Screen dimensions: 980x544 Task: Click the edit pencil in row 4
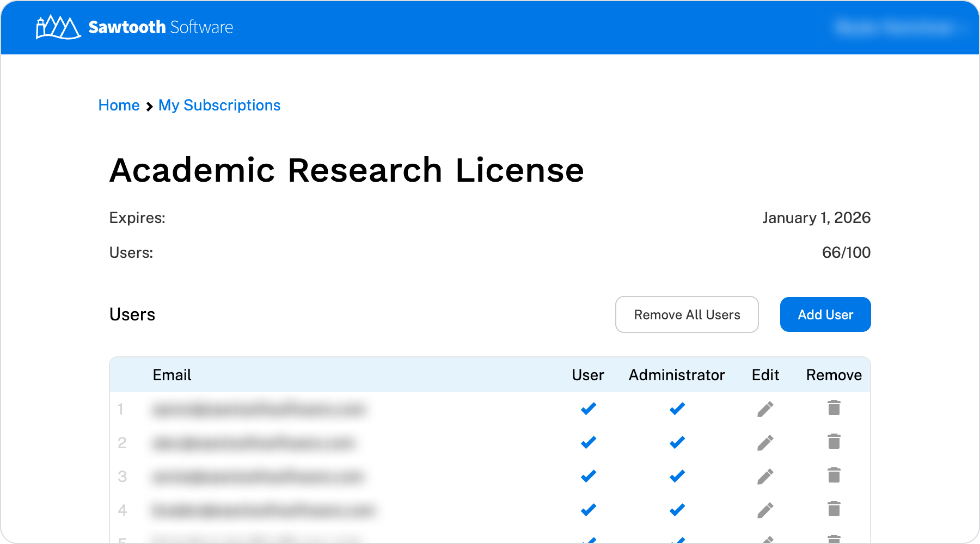pos(765,510)
